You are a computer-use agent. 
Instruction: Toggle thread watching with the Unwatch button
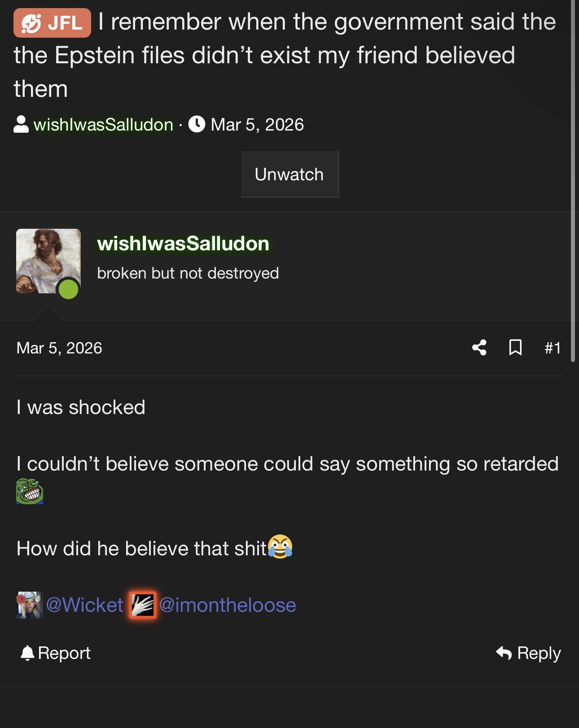(289, 174)
